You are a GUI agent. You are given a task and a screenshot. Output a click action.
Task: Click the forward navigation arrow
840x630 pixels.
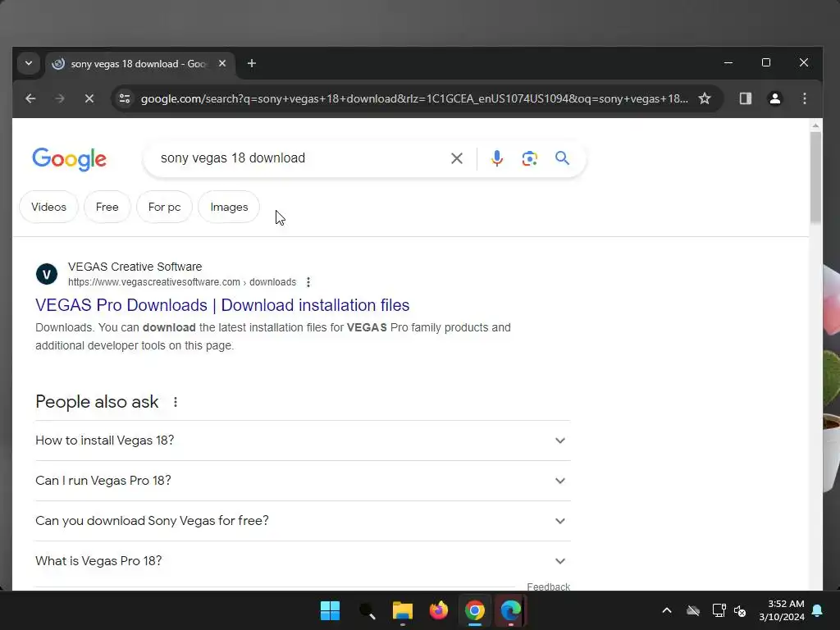[x=59, y=98]
